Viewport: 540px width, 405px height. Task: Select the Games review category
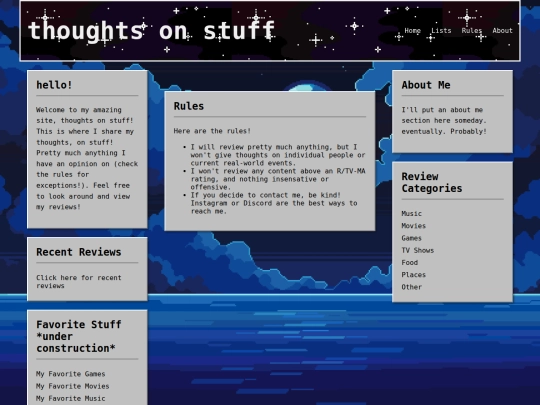coord(411,238)
